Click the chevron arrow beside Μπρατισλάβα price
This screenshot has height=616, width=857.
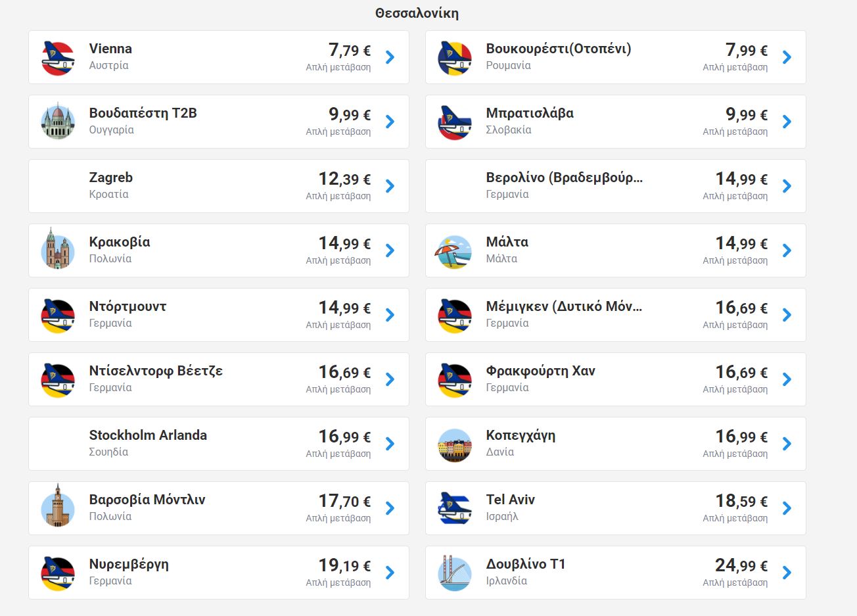click(787, 122)
